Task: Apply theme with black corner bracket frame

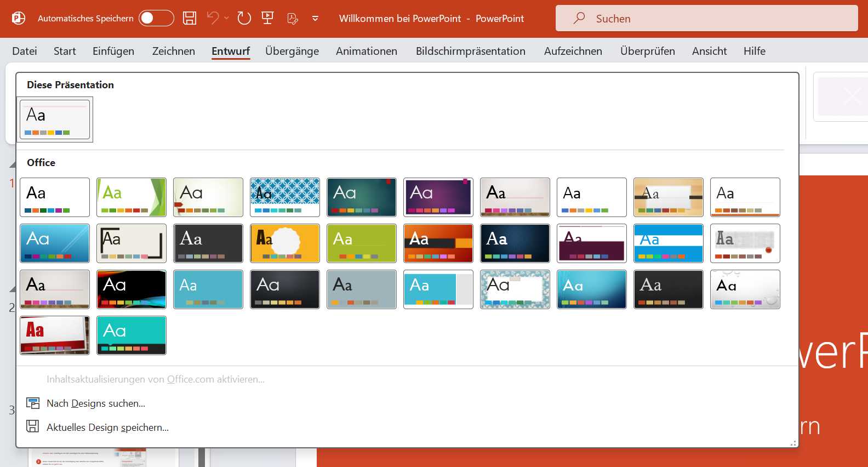Action: 132,243
